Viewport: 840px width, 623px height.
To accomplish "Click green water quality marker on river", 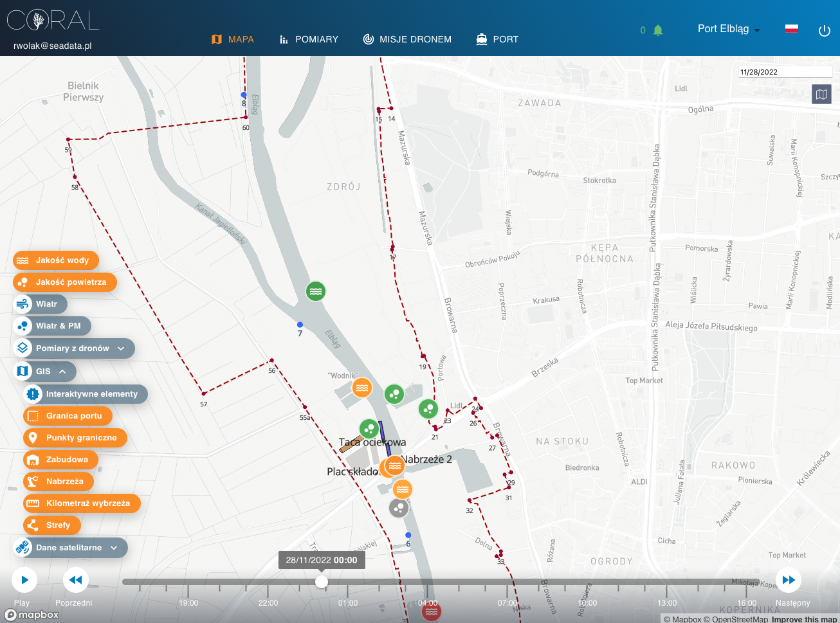I will [x=315, y=291].
